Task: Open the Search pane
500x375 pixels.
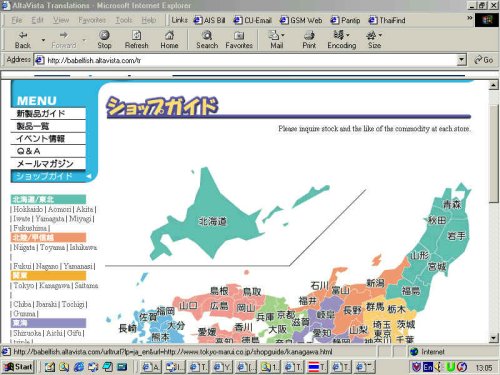Action: click(207, 40)
